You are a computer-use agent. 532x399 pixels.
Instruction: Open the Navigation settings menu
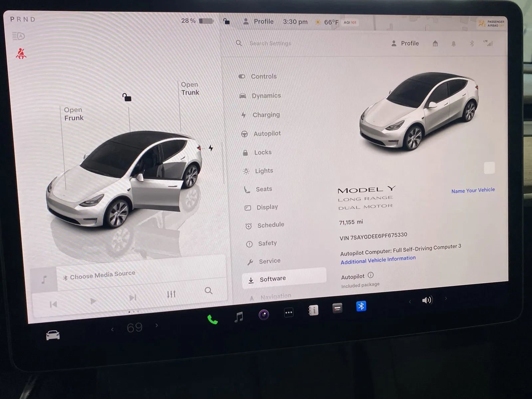270,297
